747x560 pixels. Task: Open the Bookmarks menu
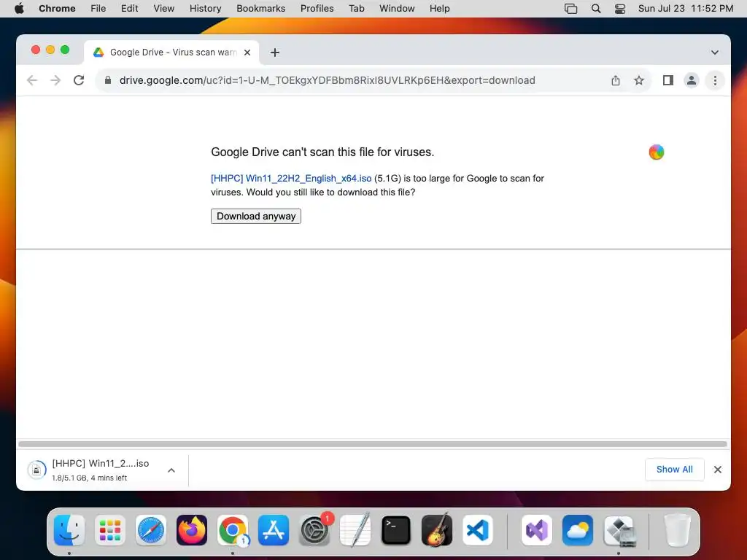[x=260, y=9]
